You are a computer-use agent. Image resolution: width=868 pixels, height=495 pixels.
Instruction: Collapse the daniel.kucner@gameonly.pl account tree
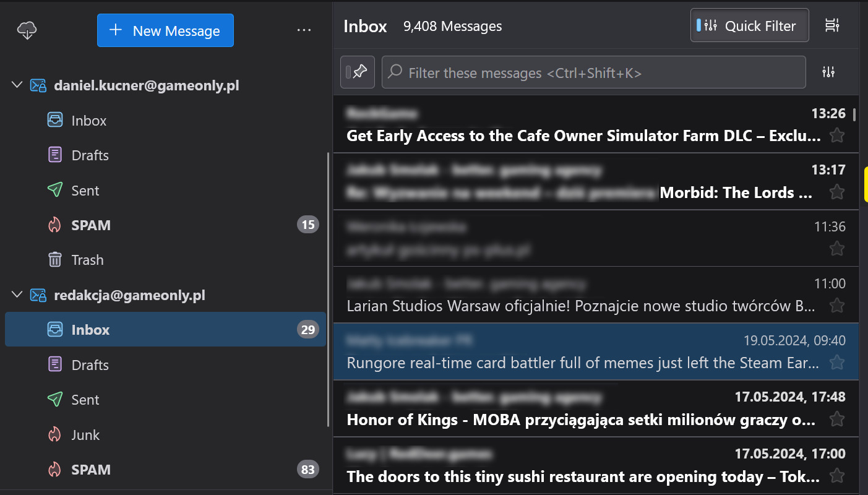click(17, 85)
